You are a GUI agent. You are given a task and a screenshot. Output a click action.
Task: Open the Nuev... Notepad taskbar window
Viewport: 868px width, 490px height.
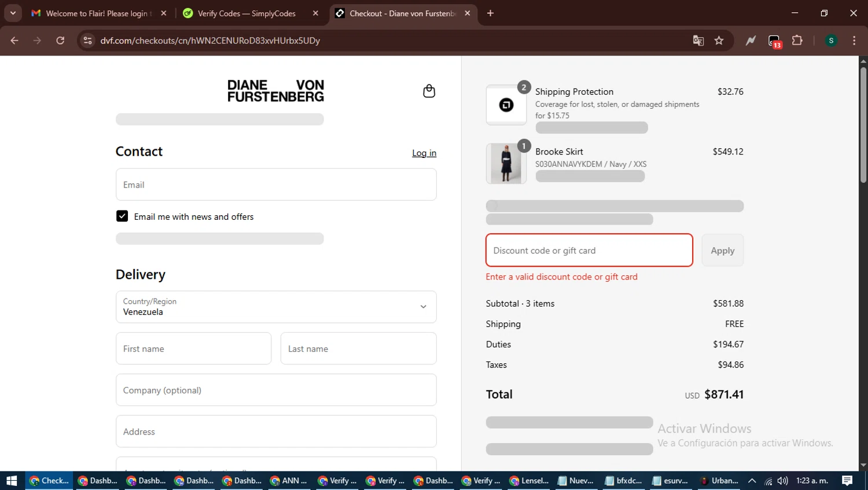pyautogui.click(x=576, y=481)
